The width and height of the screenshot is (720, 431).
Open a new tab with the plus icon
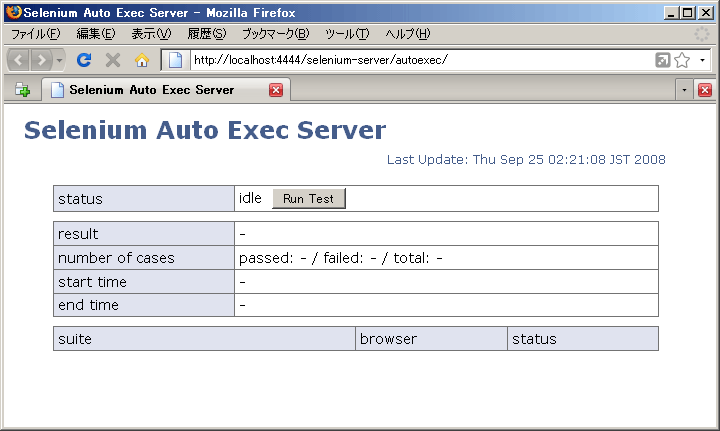[22, 90]
